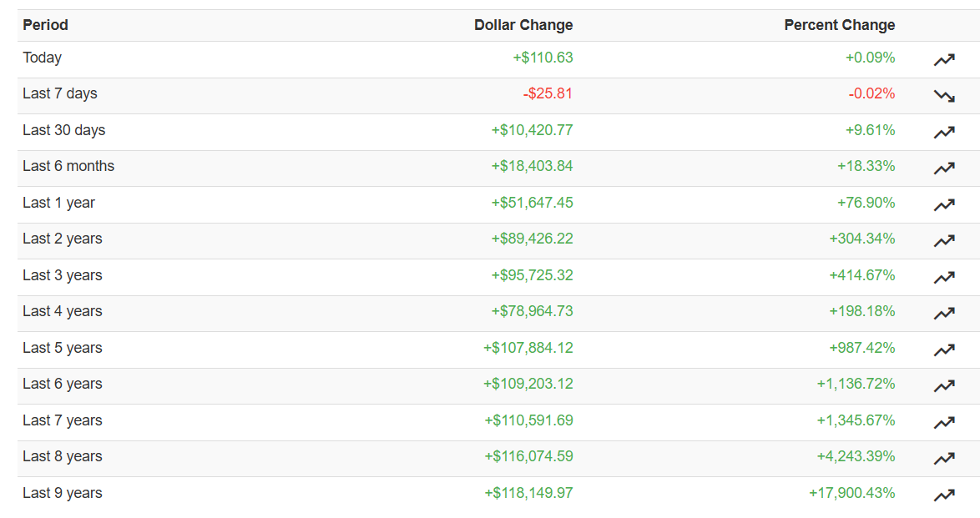
Task: Click the trend icon in Last 3 years row
Action: pyautogui.click(x=944, y=277)
